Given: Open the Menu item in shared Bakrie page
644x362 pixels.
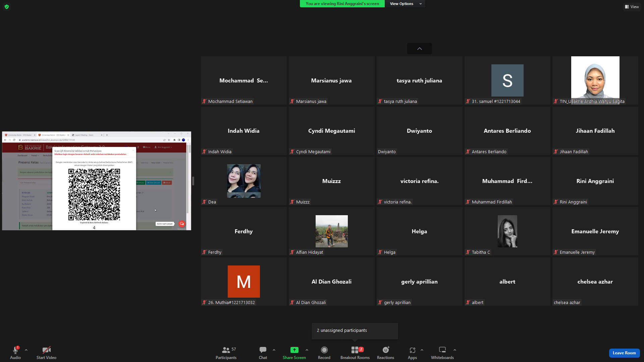Looking at the screenshot, I should (147, 147).
